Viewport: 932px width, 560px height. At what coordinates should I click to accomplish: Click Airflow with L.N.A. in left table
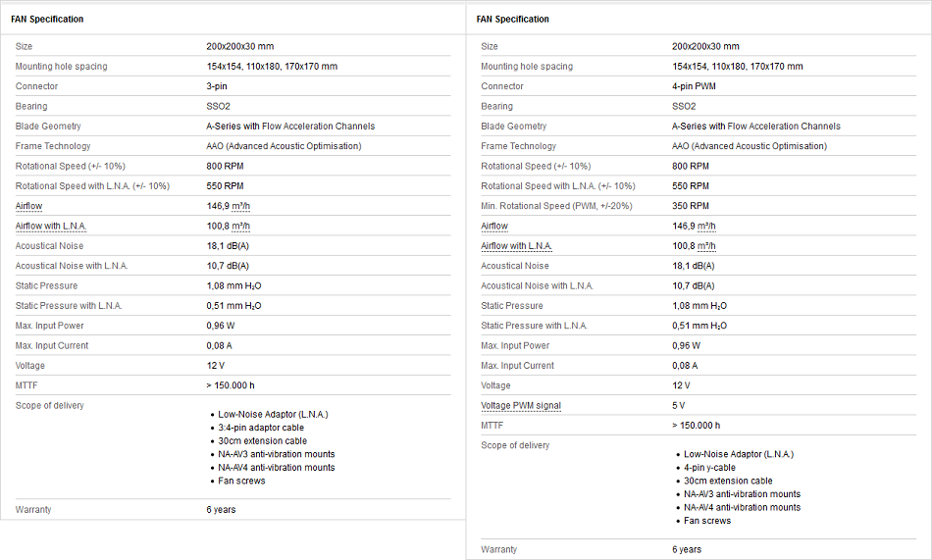click(51, 226)
